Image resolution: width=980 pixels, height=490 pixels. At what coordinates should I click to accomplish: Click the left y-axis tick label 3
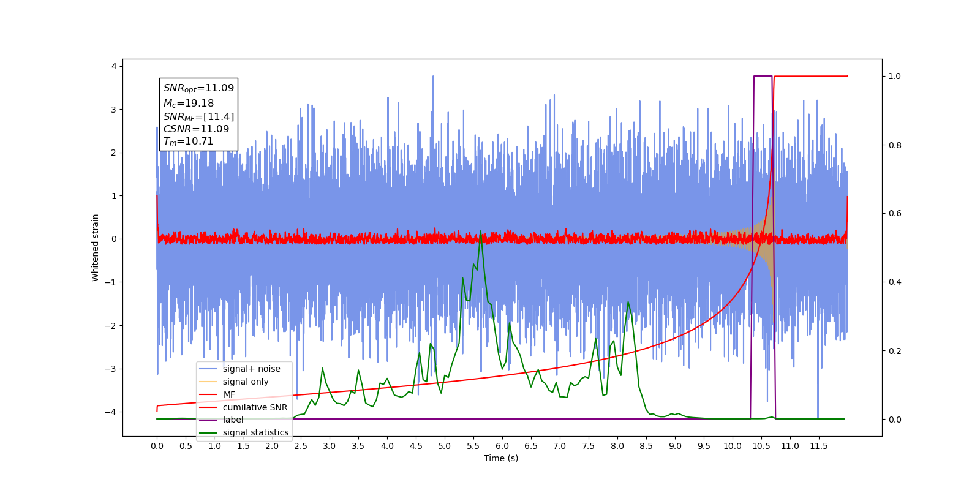click(113, 110)
